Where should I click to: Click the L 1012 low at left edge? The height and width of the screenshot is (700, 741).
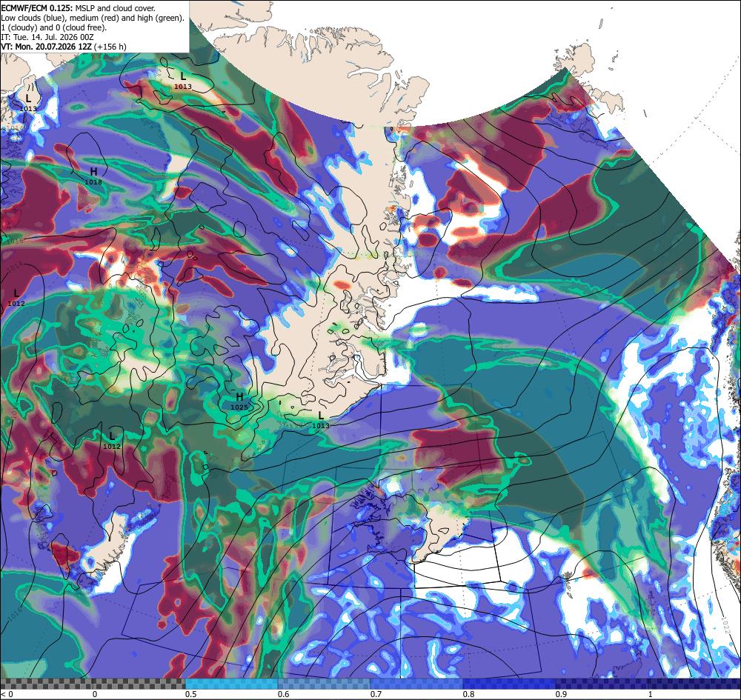point(16,298)
